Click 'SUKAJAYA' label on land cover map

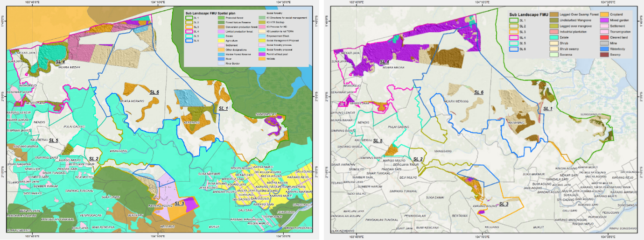(338, 61)
